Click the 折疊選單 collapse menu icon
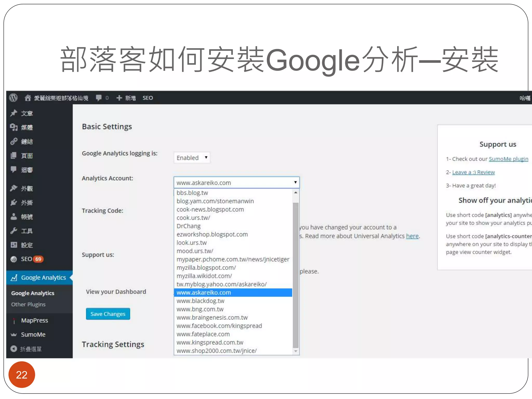Image resolution: width=532 pixels, height=399 pixels. click(x=14, y=349)
